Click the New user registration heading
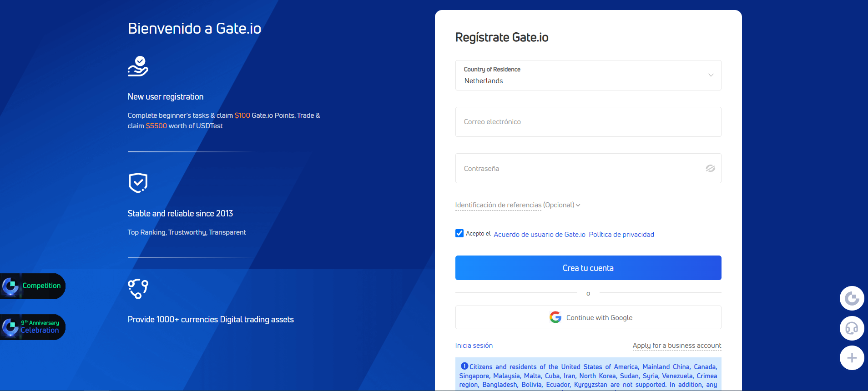 (166, 97)
